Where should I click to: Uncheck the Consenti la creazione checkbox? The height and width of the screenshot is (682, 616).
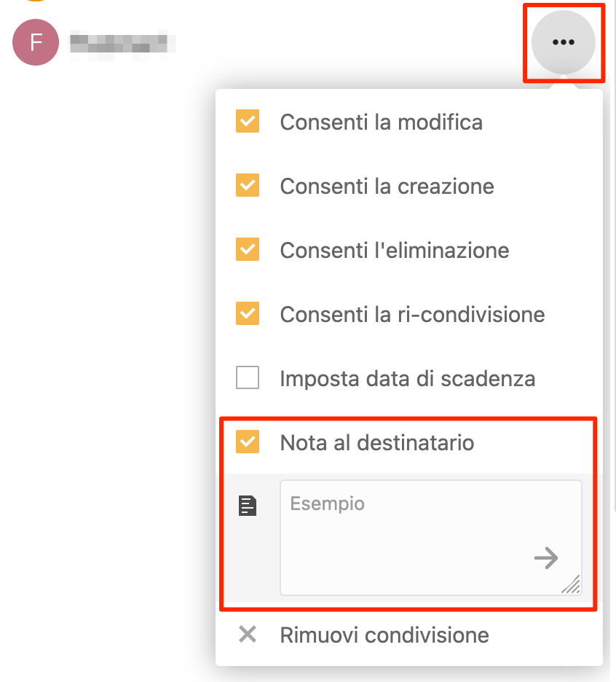pyautogui.click(x=248, y=185)
